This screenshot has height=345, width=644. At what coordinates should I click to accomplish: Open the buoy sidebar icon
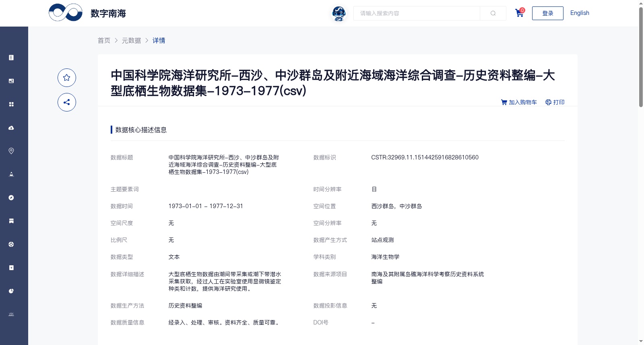[x=11, y=174]
